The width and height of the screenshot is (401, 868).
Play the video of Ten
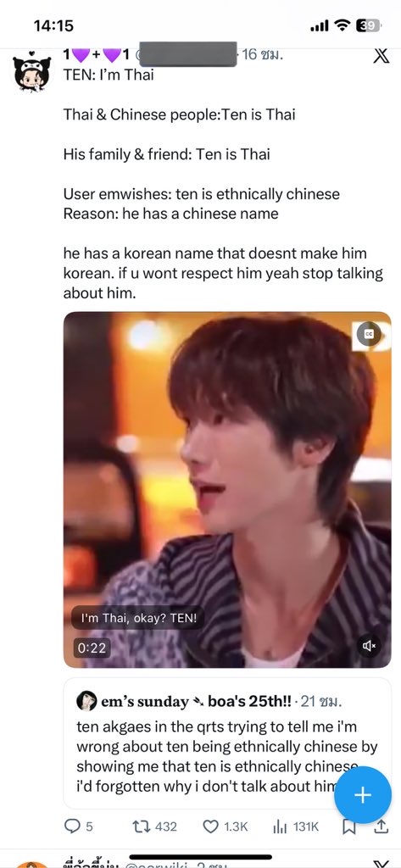click(x=227, y=490)
